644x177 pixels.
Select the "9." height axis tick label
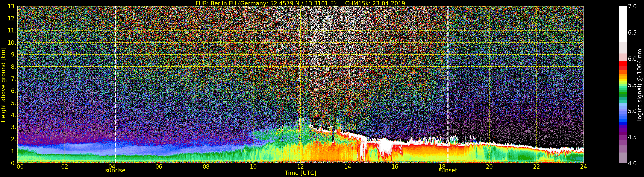click(x=14, y=55)
